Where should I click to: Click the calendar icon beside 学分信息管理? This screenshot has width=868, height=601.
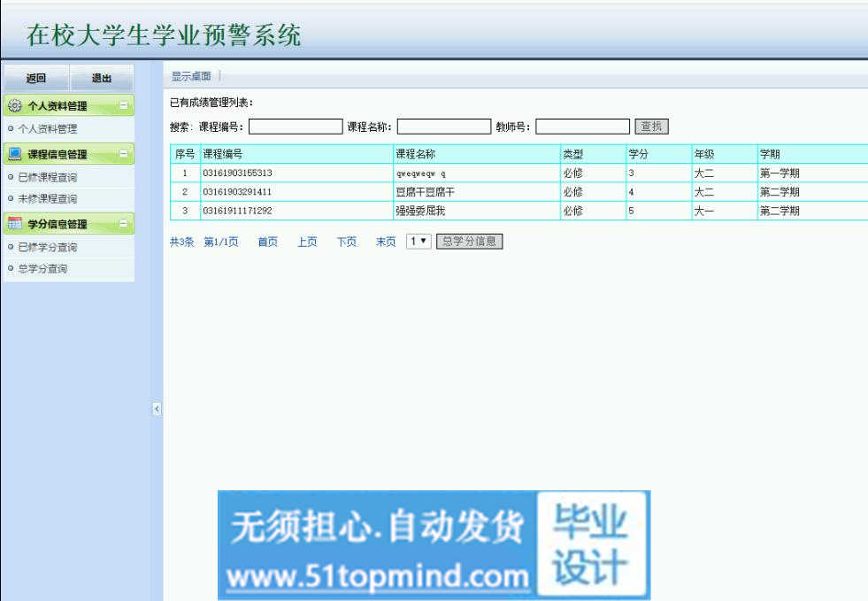(14, 224)
